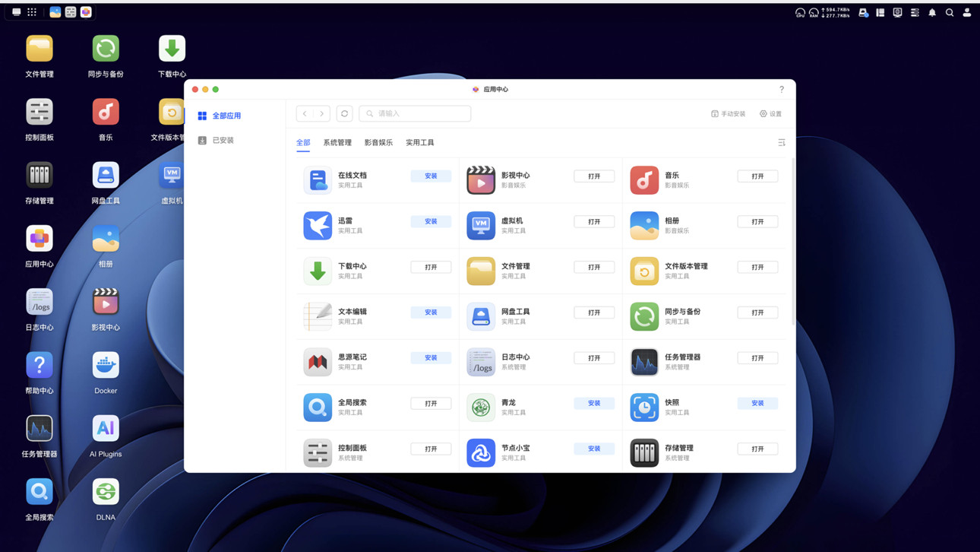Install the 快照 app
The height and width of the screenshot is (552, 980).
click(757, 404)
